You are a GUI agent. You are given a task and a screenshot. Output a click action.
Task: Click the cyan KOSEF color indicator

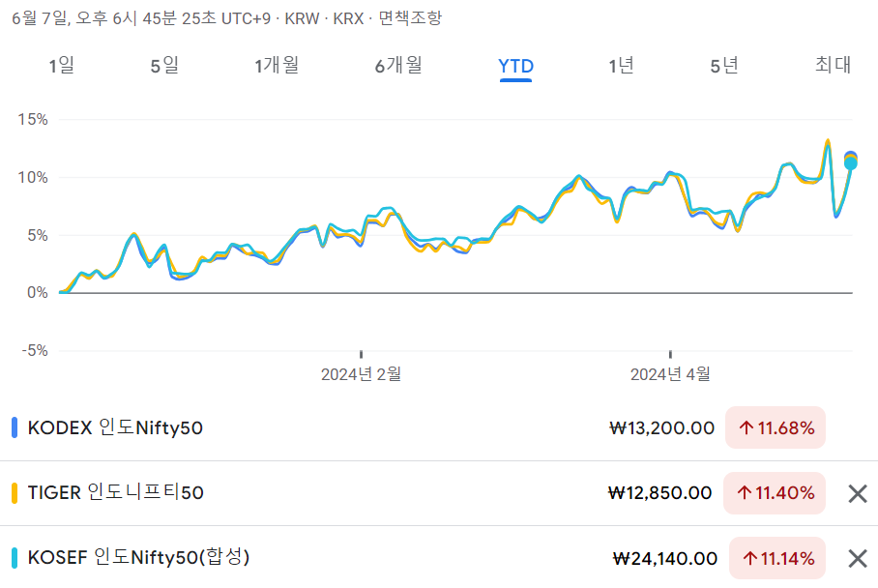15,558
